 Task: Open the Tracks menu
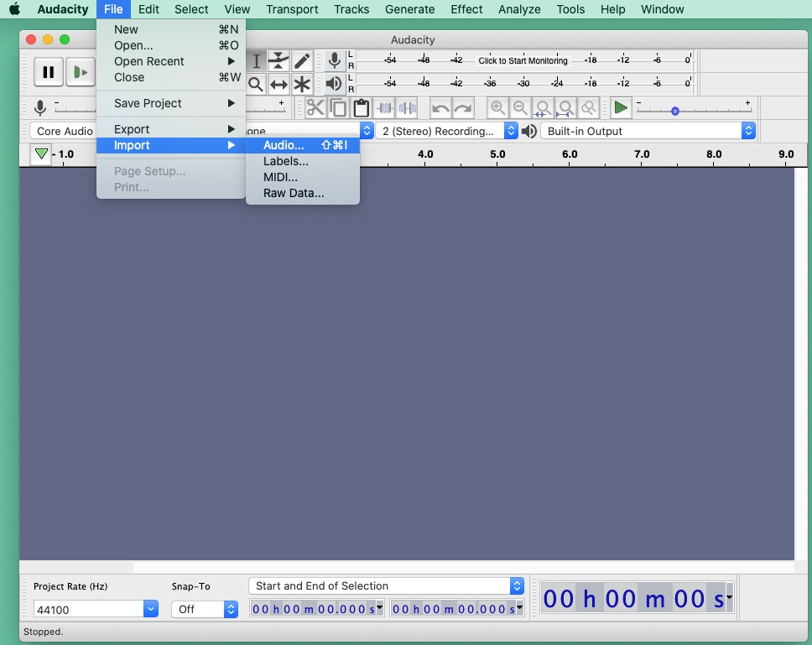(x=351, y=9)
